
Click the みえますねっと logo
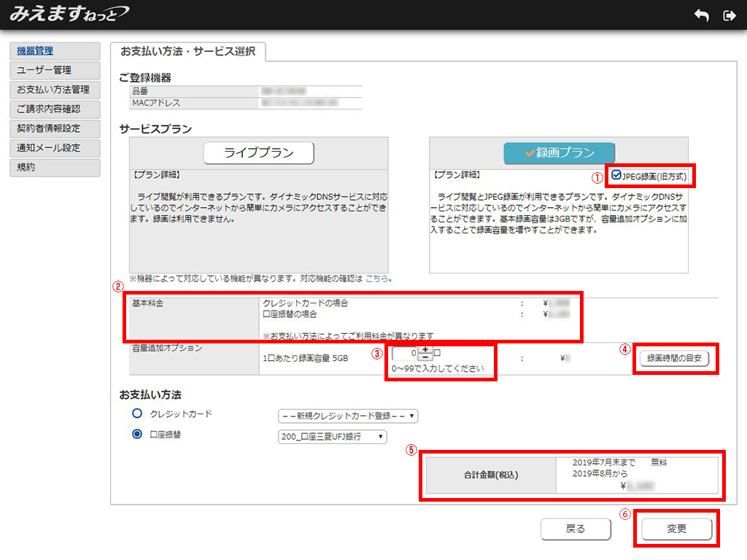pyautogui.click(x=69, y=13)
